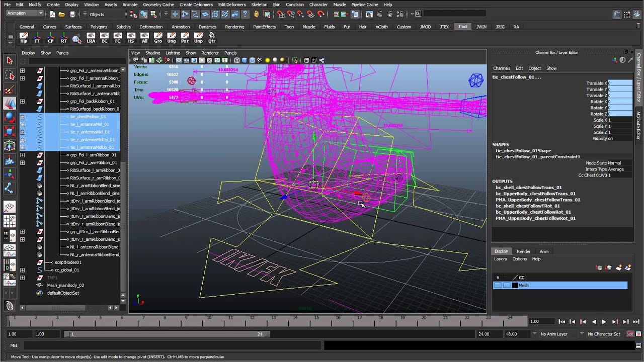Run the Gro shelf script
The image size is (644, 362).
click(x=158, y=38)
